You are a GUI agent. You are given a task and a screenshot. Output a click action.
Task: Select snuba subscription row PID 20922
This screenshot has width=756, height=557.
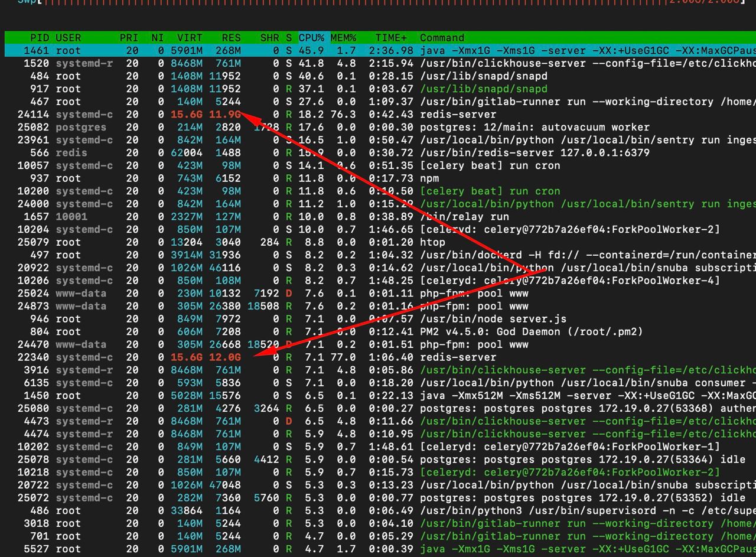380,268
